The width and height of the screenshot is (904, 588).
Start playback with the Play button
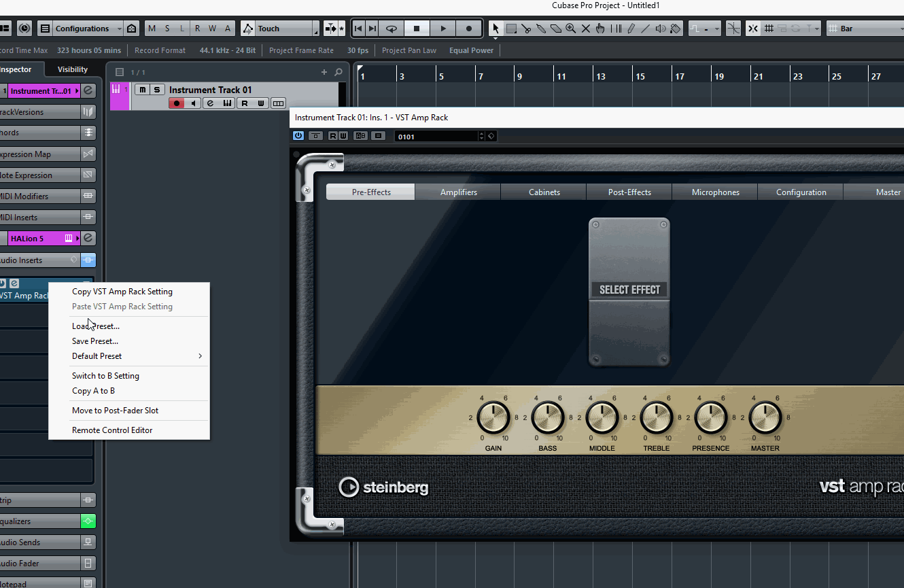(x=443, y=29)
